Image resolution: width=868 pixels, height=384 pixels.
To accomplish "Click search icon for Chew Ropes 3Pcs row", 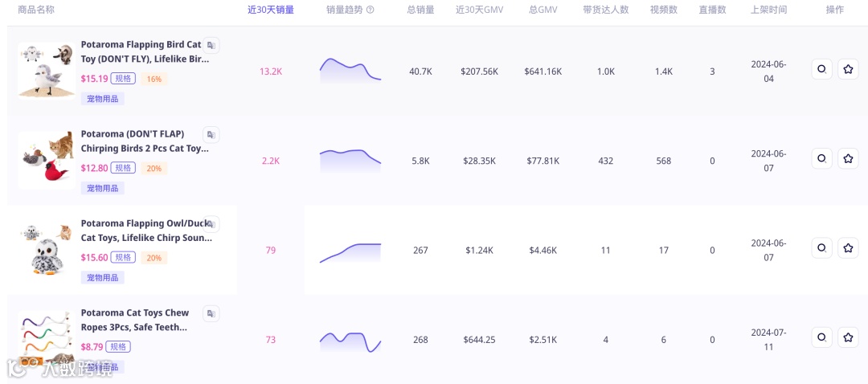I will (x=821, y=337).
